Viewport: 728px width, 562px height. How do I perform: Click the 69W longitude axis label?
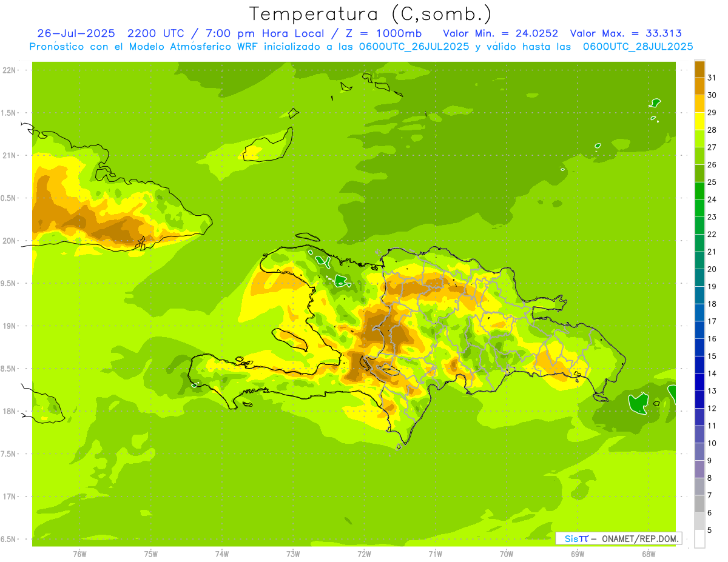pyautogui.click(x=578, y=554)
